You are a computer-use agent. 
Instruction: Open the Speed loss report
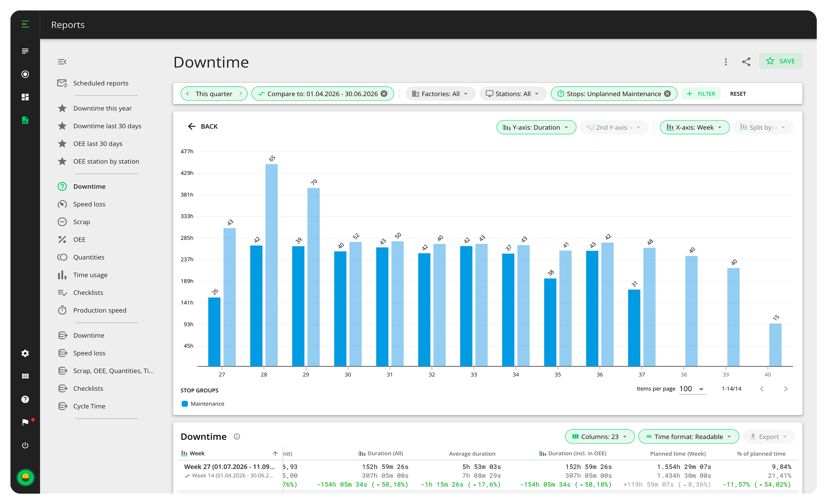point(89,204)
